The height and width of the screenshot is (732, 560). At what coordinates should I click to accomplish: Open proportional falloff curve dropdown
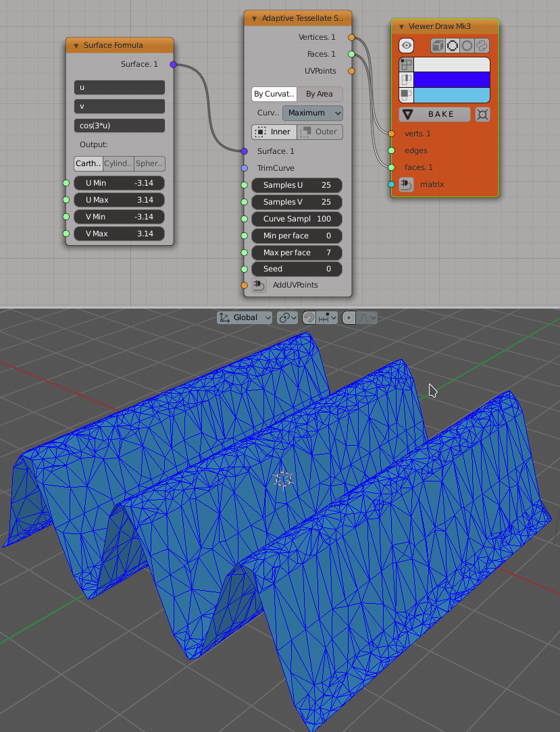[367, 318]
